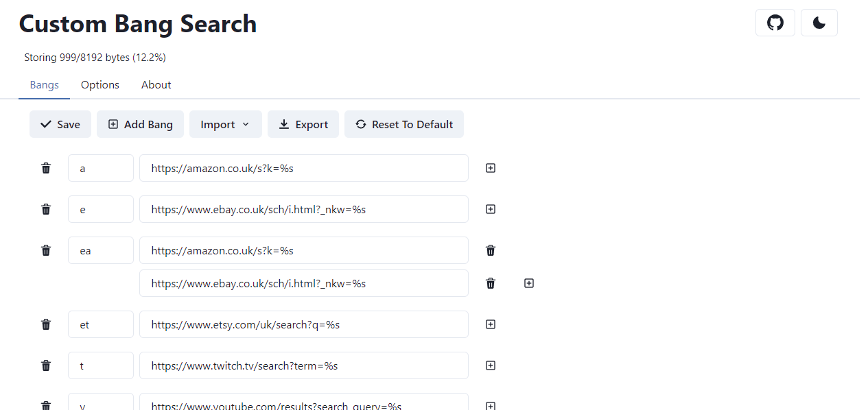Add another URL to bang 'et'
This screenshot has width=868, height=410.
click(x=490, y=324)
